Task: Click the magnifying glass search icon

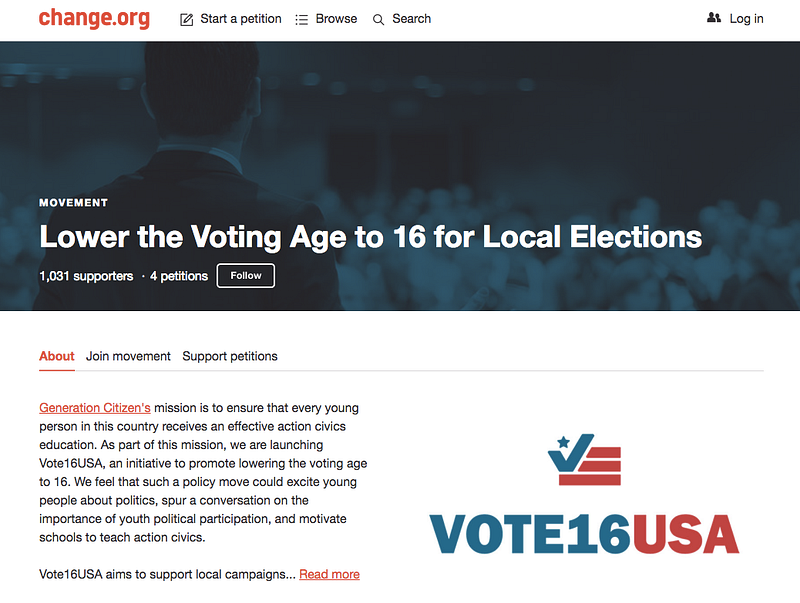Action: coord(378,19)
